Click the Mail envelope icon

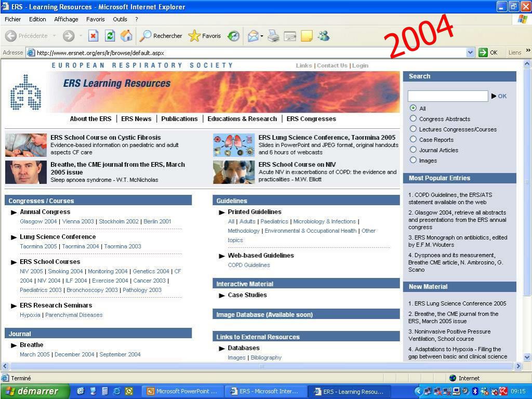(x=253, y=36)
